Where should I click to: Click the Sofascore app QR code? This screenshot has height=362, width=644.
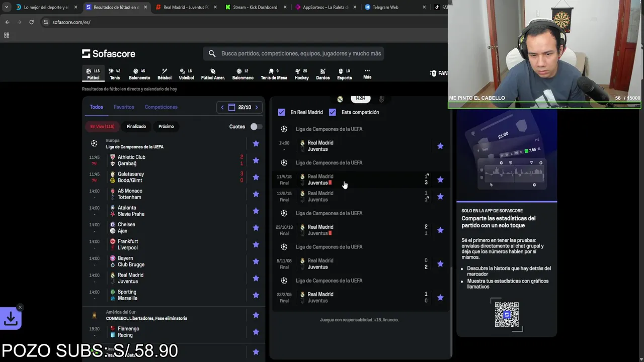pos(507,315)
